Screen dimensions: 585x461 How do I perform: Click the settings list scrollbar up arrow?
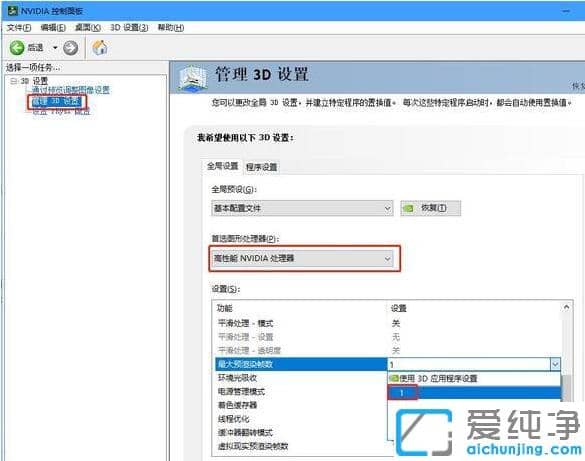[x=566, y=307]
